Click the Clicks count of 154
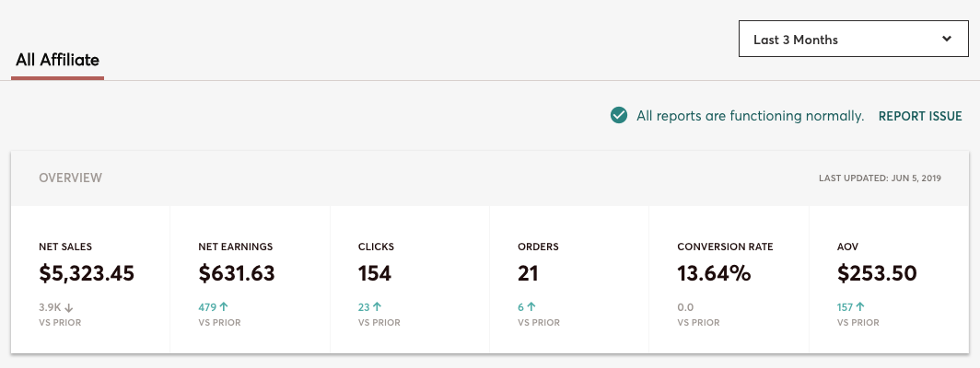Screen dimensions: 980x368 pyautogui.click(x=375, y=273)
